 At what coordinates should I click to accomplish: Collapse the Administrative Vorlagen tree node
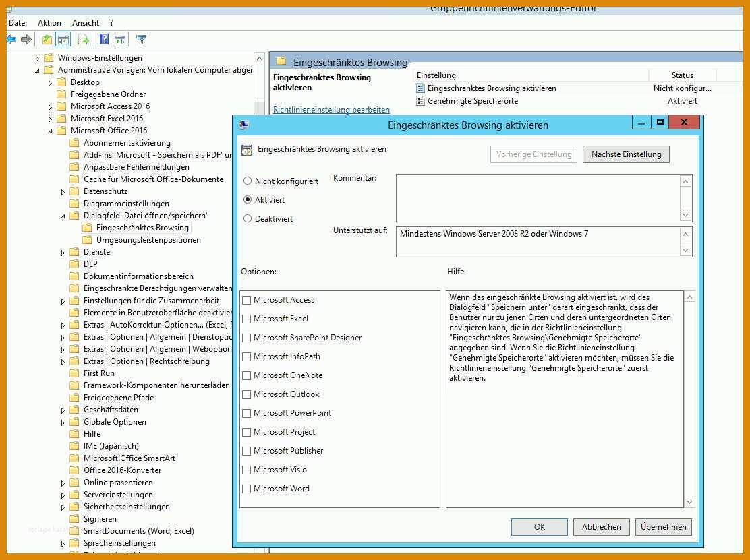pos(37,71)
